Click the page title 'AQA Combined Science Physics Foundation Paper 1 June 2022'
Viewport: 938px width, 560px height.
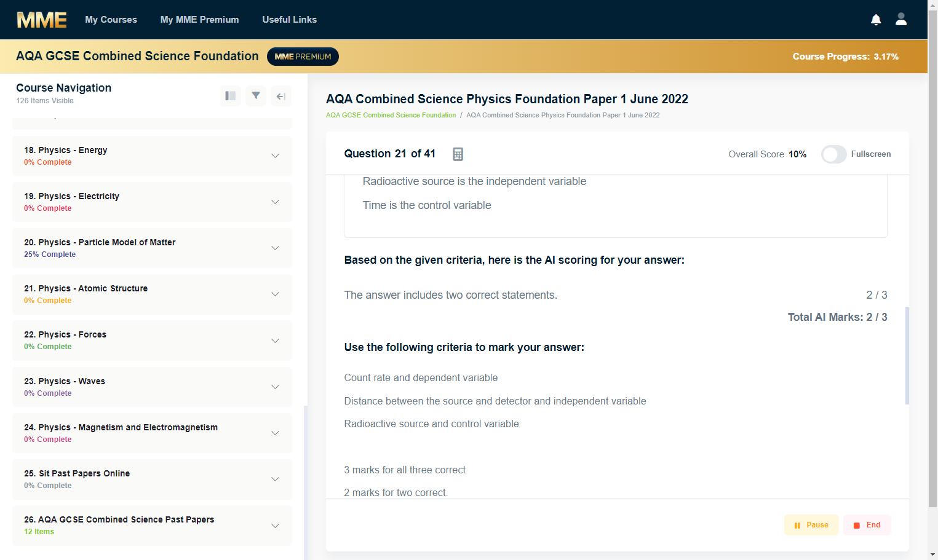pyautogui.click(x=507, y=99)
